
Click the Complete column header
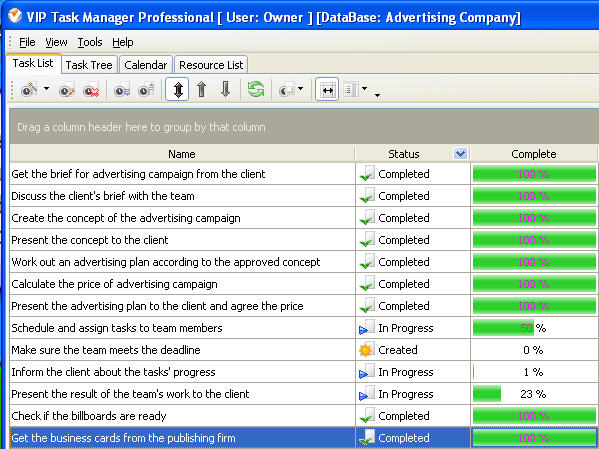point(534,154)
